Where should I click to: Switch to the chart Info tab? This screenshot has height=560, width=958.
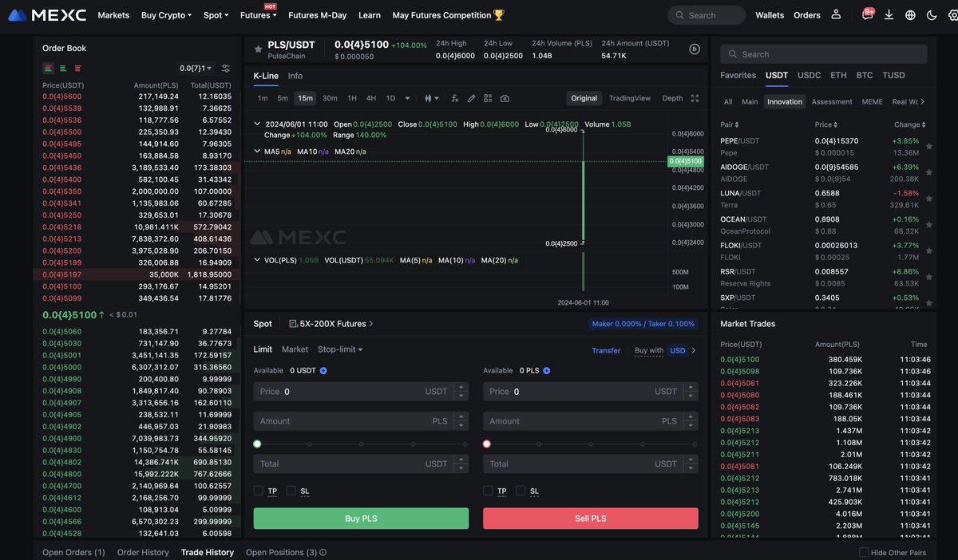coord(295,76)
